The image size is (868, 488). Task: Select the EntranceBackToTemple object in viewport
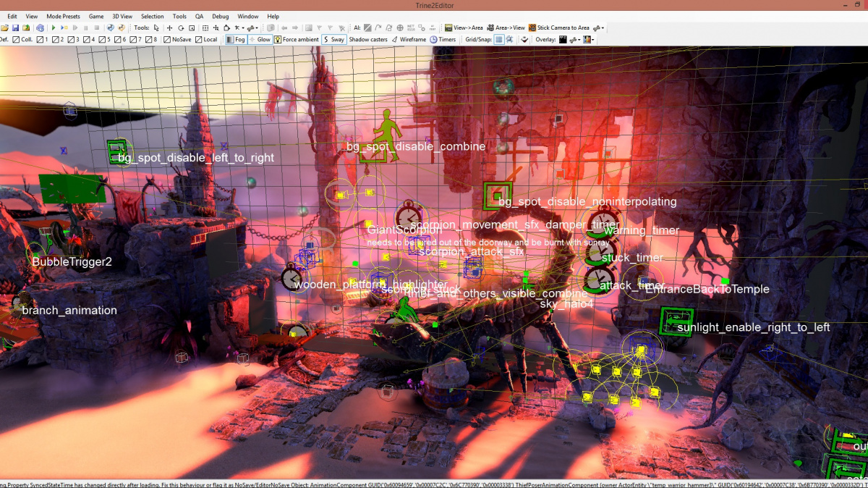pyautogui.click(x=707, y=289)
